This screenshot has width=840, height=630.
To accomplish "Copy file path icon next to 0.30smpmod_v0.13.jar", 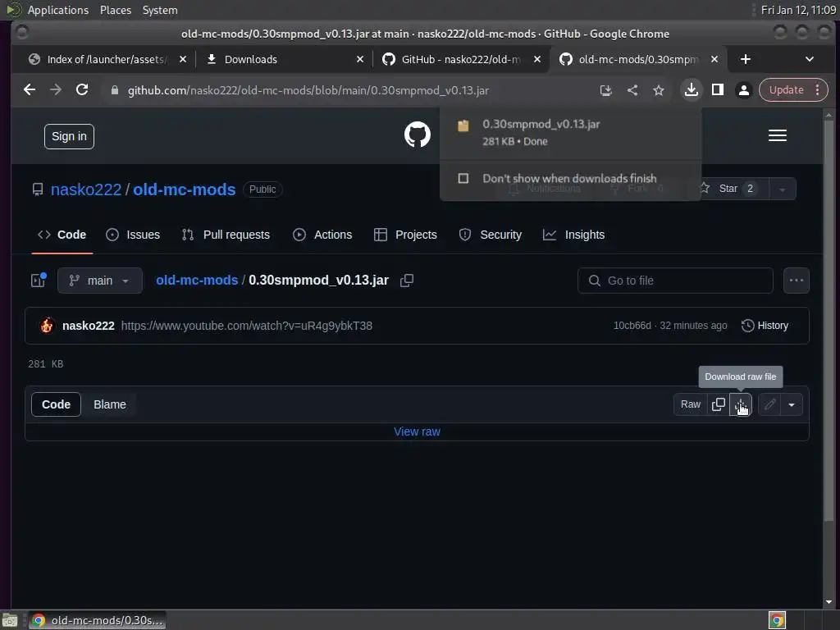I will coord(407,281).
